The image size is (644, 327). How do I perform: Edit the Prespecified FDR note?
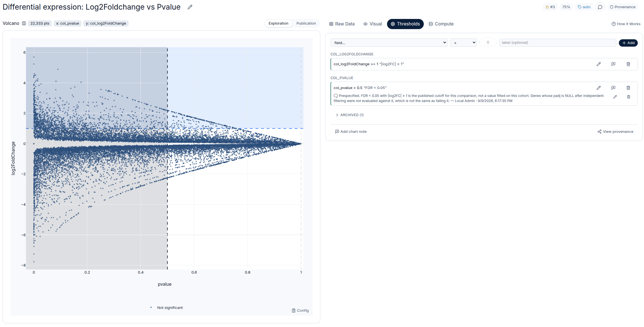click(x=615, y=97)
